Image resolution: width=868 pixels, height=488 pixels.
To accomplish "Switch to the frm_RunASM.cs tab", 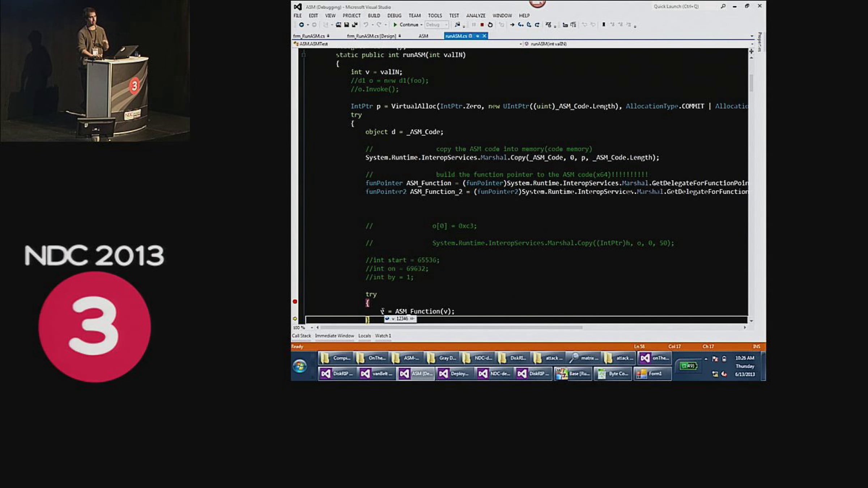I will point(311,36).
